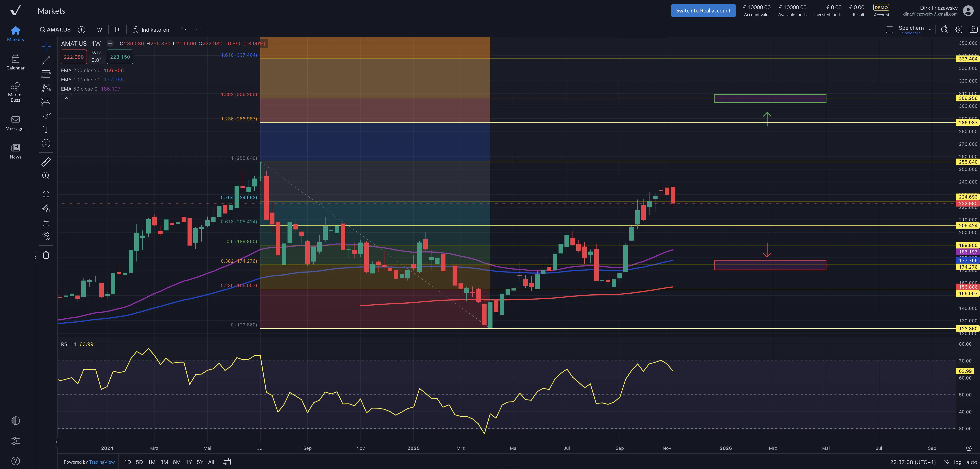Select the Fibonacci retracement tool

tap(46, 74)
